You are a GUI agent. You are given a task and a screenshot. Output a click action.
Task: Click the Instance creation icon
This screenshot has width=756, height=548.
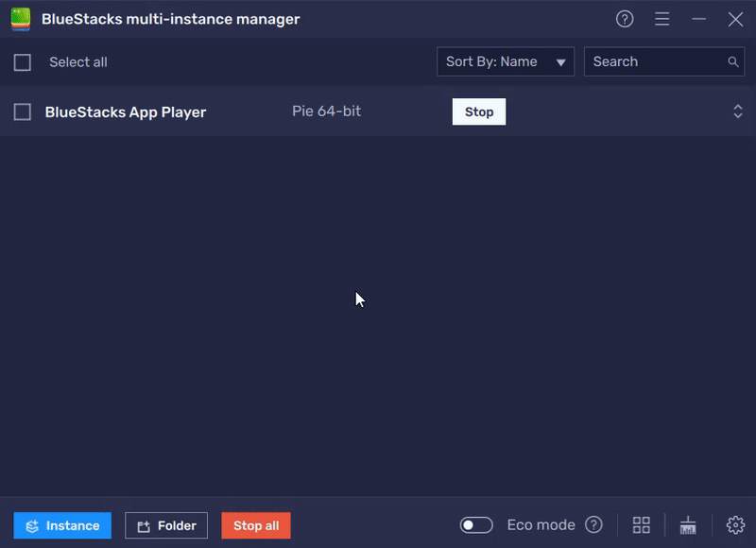point(31,525)
